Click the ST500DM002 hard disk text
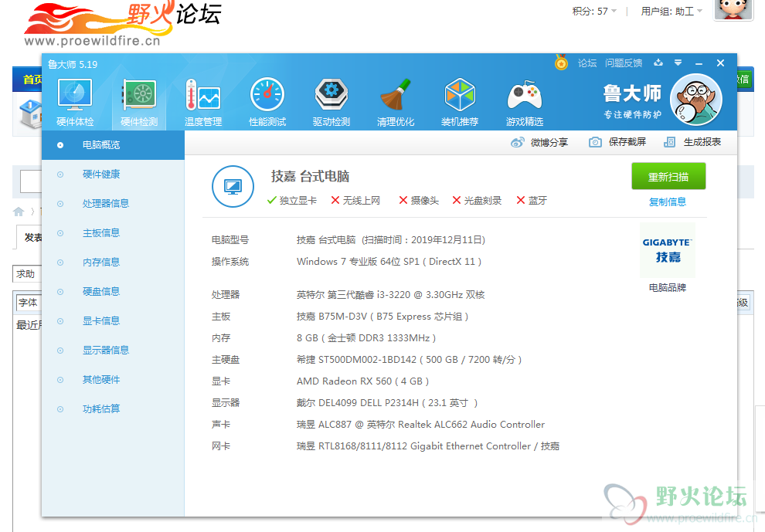 click(x=409, y=359)
